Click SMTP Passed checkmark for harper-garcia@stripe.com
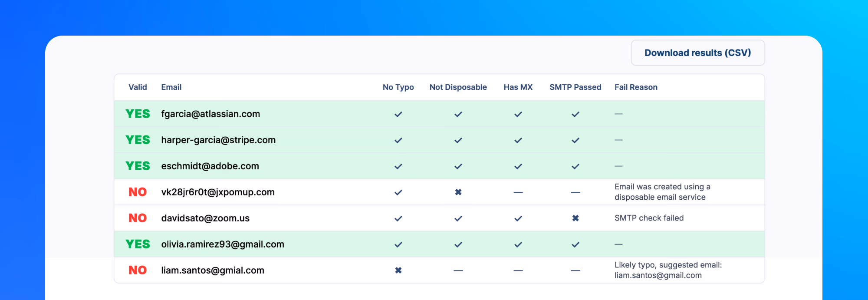 coord(575,140)
